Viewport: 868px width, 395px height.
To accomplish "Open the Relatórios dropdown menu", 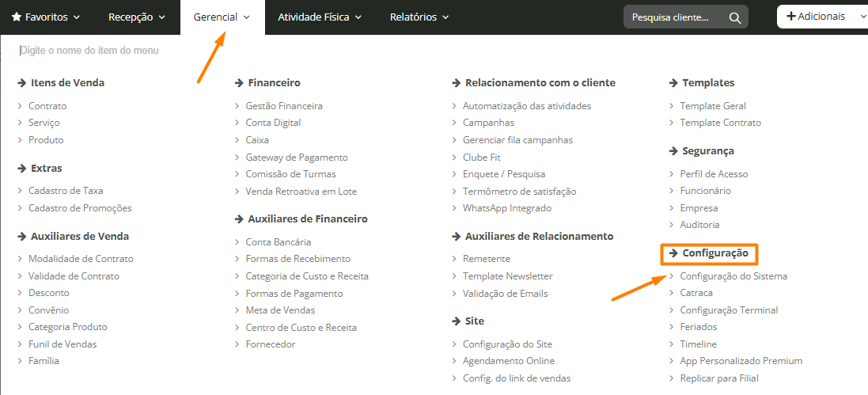I will (x=419, y=17).
